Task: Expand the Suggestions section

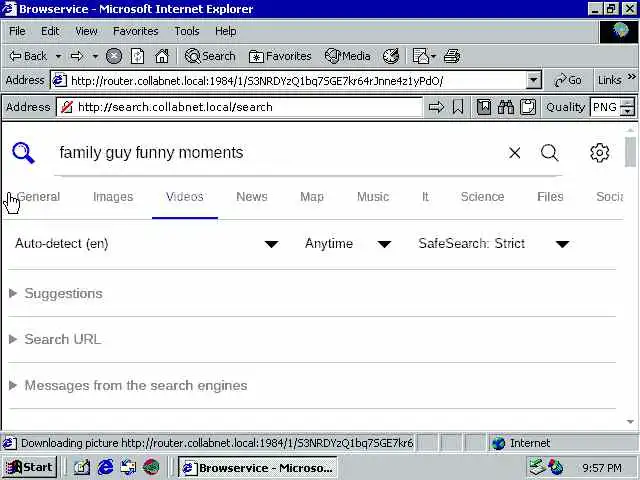Action: pyautogui.click(x=56, y=293)
